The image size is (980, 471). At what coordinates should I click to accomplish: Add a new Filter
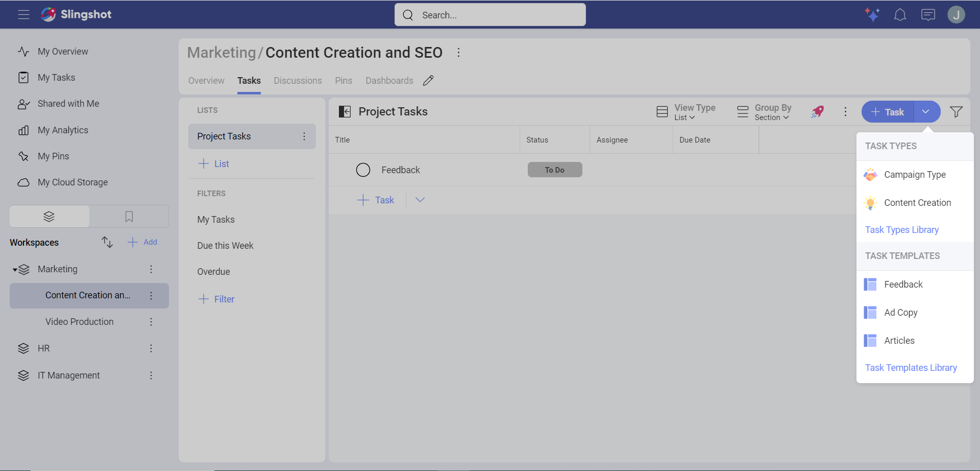point(216,299)
